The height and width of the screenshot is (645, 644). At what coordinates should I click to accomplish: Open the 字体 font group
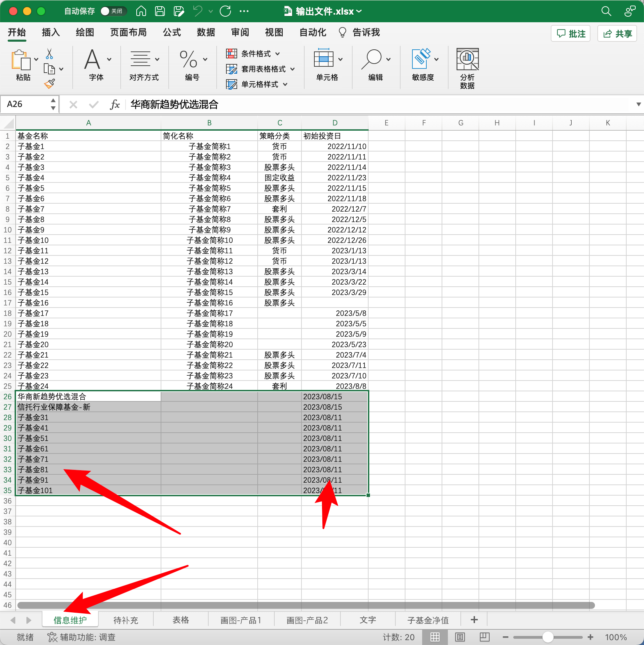point(96,65)
